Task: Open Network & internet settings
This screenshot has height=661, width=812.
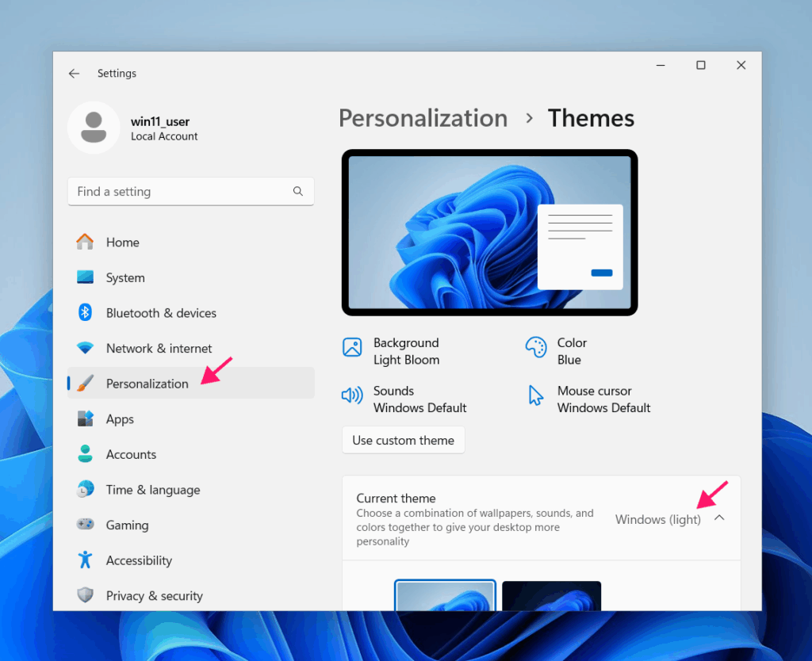Action: (x=190, y=348)
